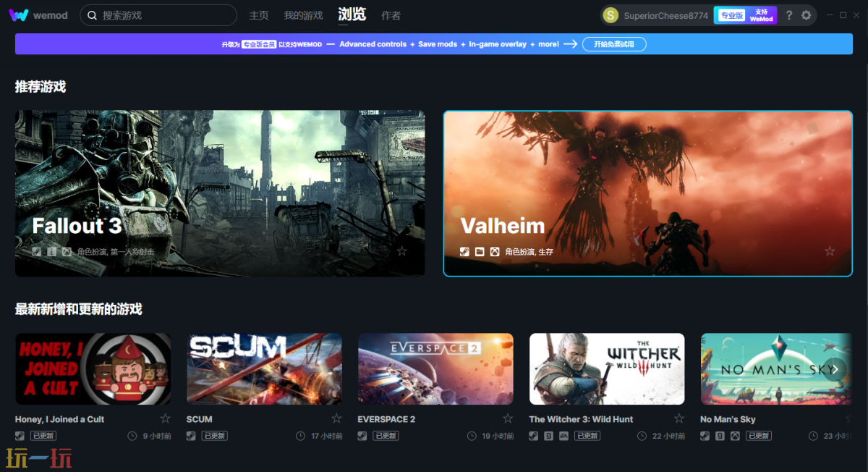Click the 开始免费试用 button
The image size is (868, 472).
(x=614, y=44)
